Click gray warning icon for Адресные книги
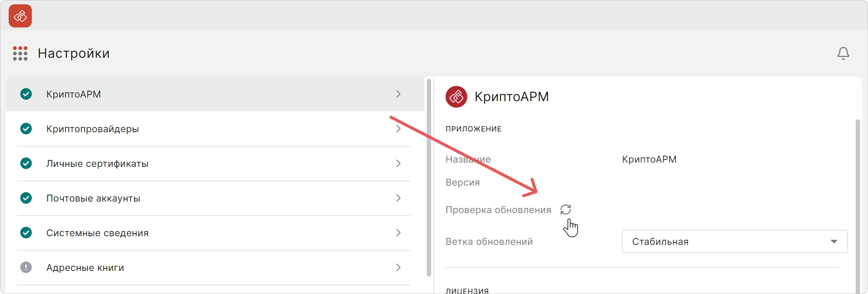The height and width of the screenshot is (294, 868). (x=26, y=267)
